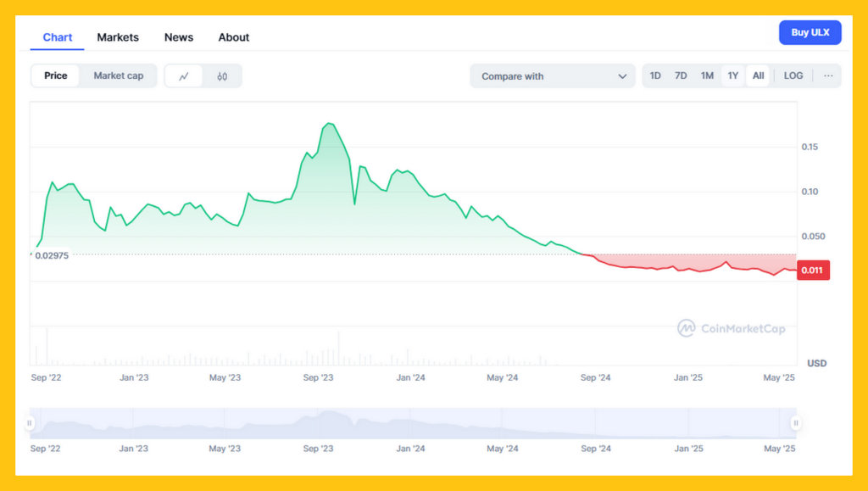Switch to the About tab
Image resolution: width=868 pixels, height=491 pixels.
tap(234, 37)
